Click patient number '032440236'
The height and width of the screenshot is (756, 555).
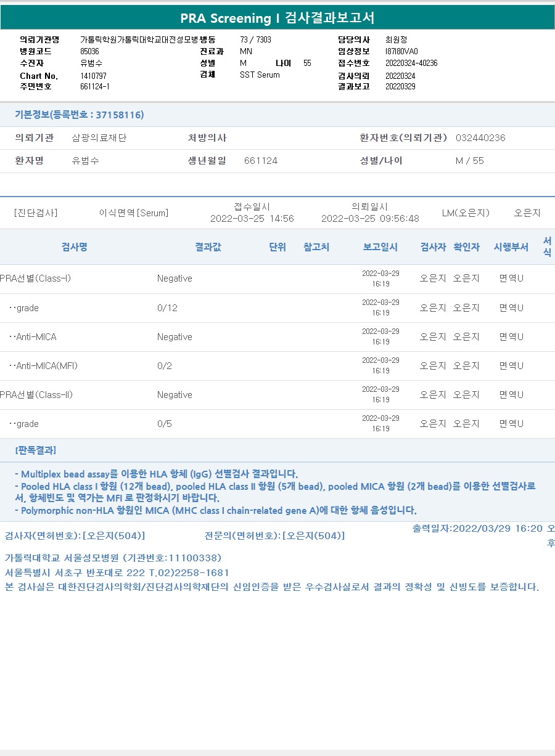[x=480, y=137]
